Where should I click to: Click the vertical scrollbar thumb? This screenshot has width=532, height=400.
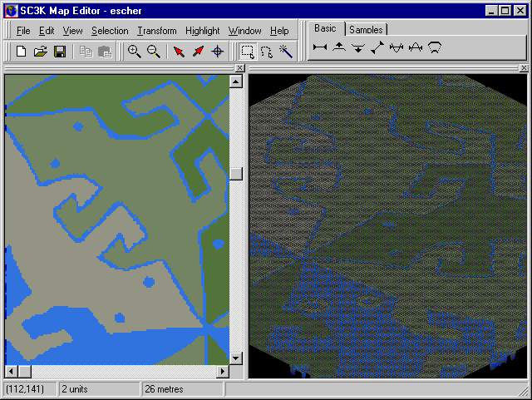(236, 174)
